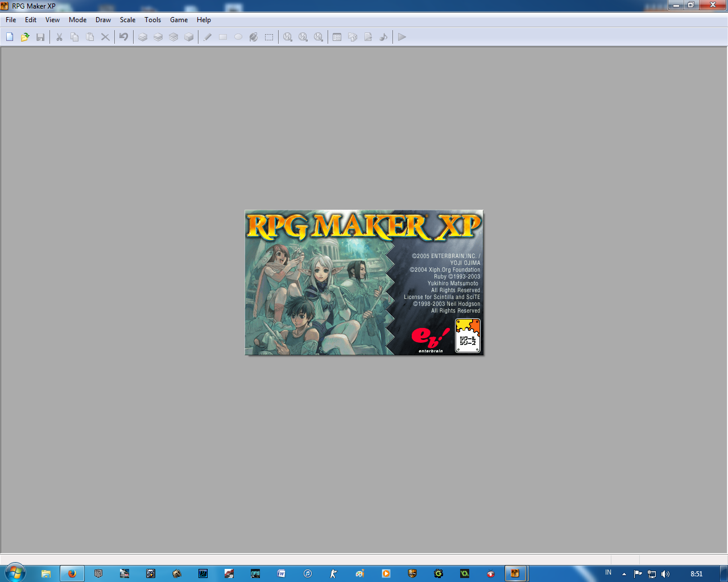The height and width of the screenshot is (582, 728).
Task: Click the Copy icon in the toolbar
Action: [75, 37]
